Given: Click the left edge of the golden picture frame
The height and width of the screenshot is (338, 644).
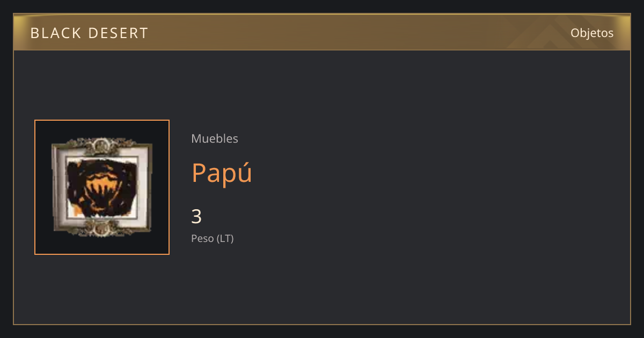Looking at the screenshot, I should click(x=54, y=187).
